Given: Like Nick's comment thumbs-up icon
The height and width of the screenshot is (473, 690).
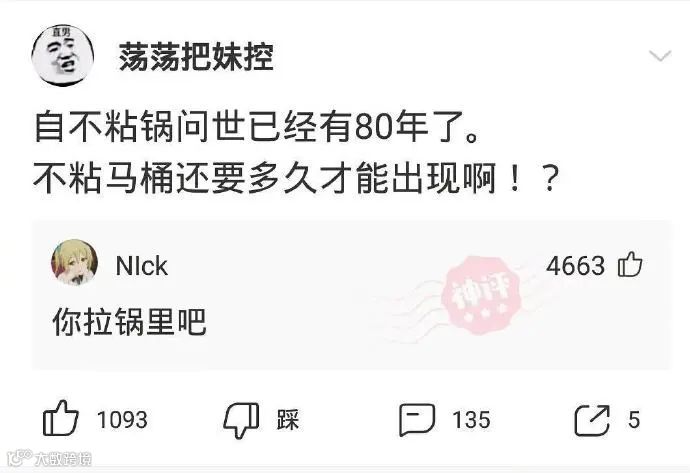Looking at the screenshot, I should point(630,264).
